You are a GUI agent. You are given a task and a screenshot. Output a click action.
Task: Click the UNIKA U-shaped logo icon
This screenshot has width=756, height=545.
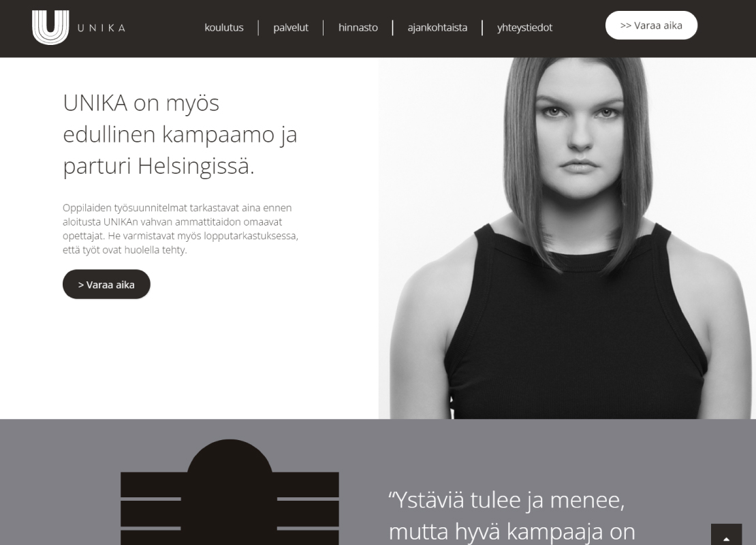tap(50, 27)
